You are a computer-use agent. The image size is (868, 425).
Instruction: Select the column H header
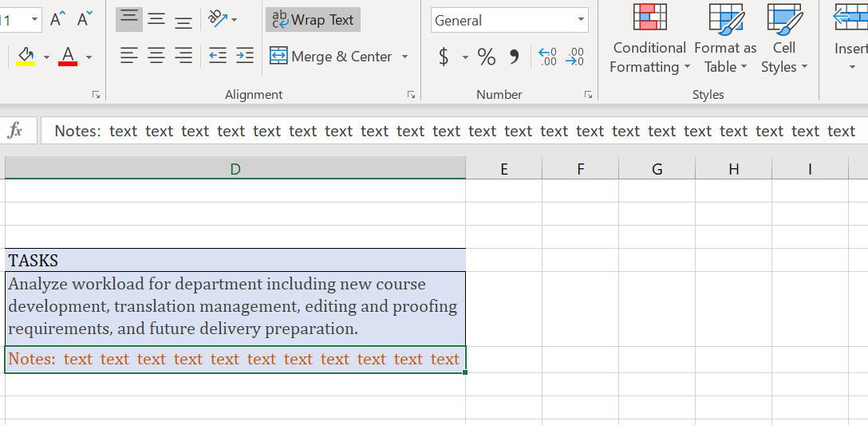pos(733,168)
